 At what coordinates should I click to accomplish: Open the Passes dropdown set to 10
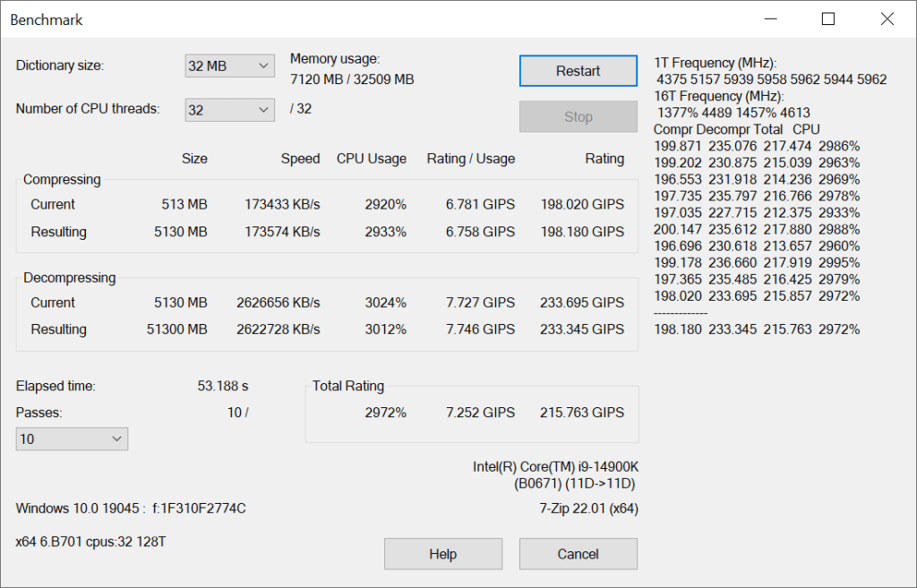click(x=72, y=439)
